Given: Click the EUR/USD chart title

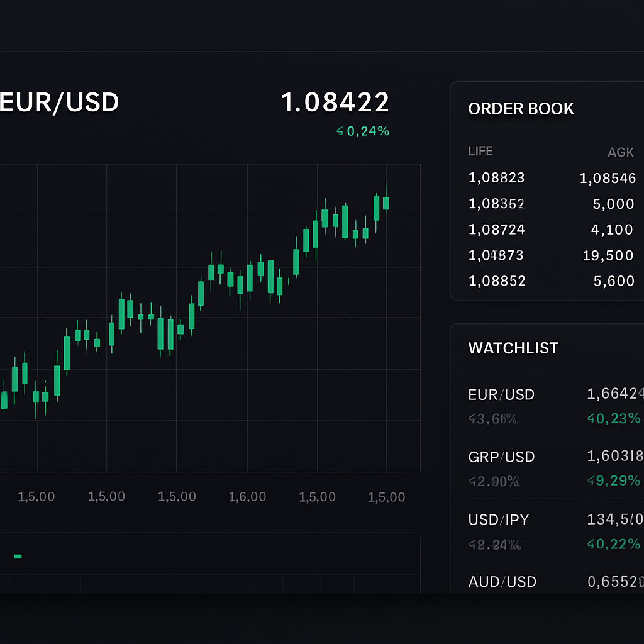Looking at the screenshot, I should [x=59, y=103].
